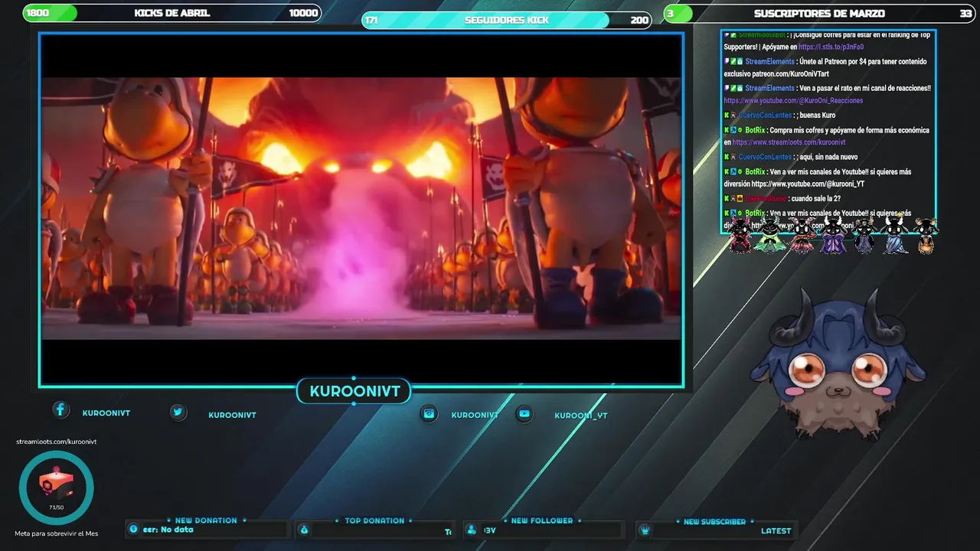The width and height of the screenshot is (980, 551).
Task: Click the KUROONIVT Instagram handle text
Action: 475,415
